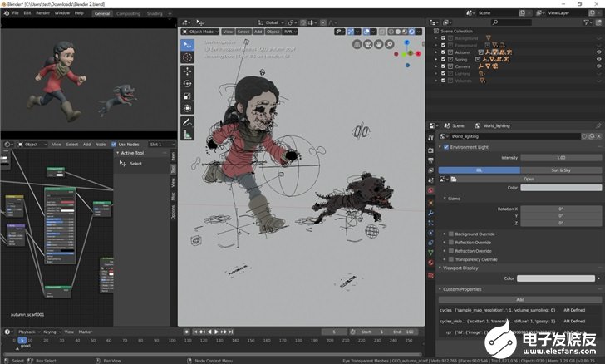Click the Viewport Display Color swatch

556,278
